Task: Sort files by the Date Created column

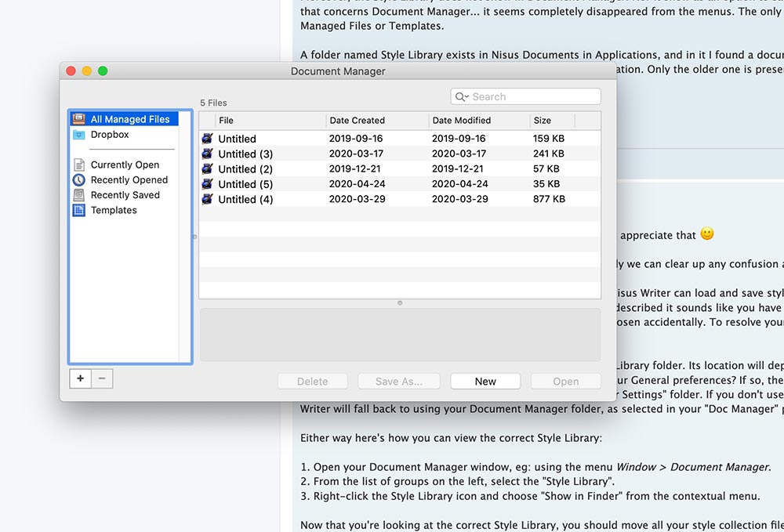Action: pyautogui.click(x=357, y=120)
